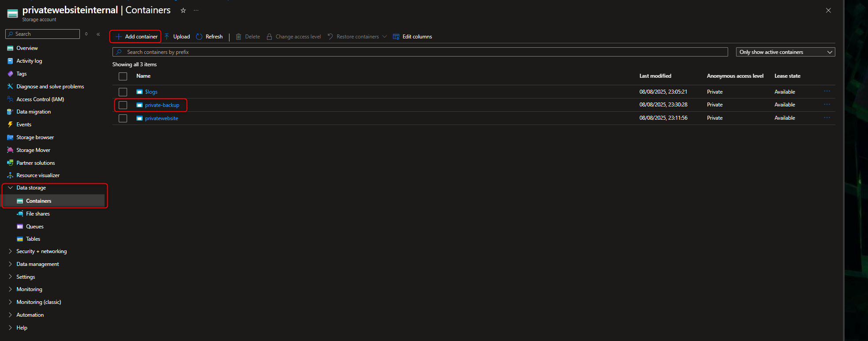Click the Queues icon
Viewport: 868px width, 341px height.
(x=20, y=227)
